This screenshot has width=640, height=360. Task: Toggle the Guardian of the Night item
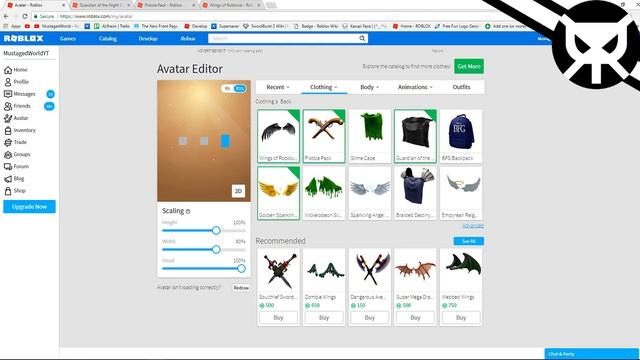416,136
